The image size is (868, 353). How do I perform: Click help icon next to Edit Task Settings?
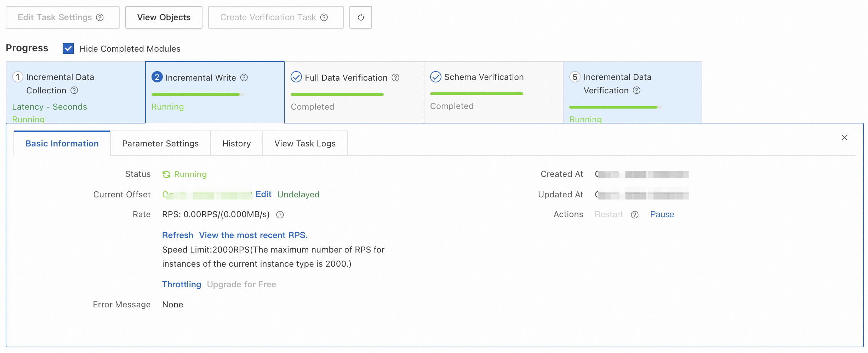pos(100,17)
